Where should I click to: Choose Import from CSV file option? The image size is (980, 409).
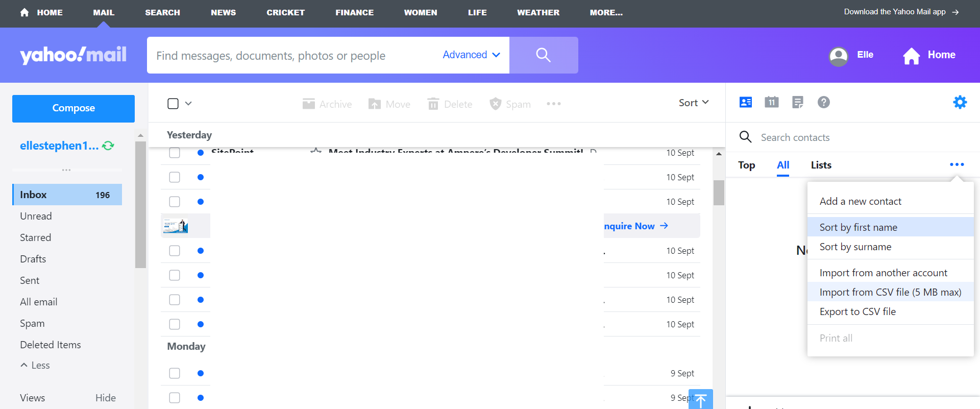[891, 292]
